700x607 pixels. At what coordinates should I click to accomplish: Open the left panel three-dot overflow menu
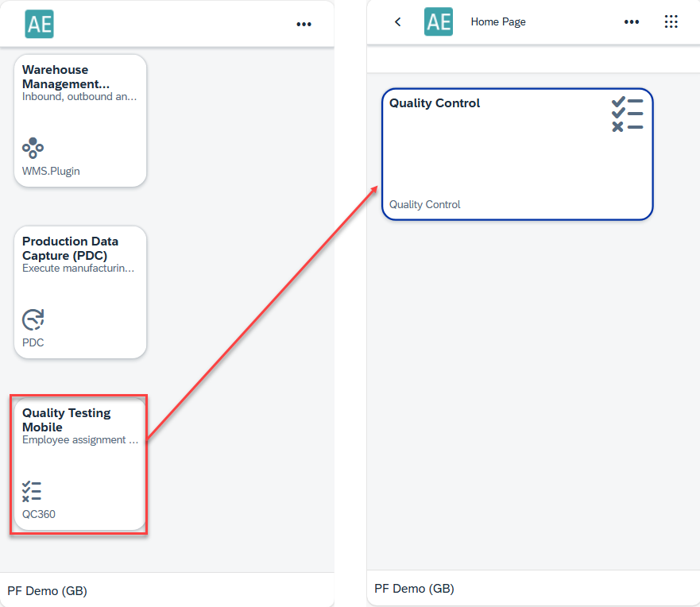pyautogui.click(x=304, y=25)
